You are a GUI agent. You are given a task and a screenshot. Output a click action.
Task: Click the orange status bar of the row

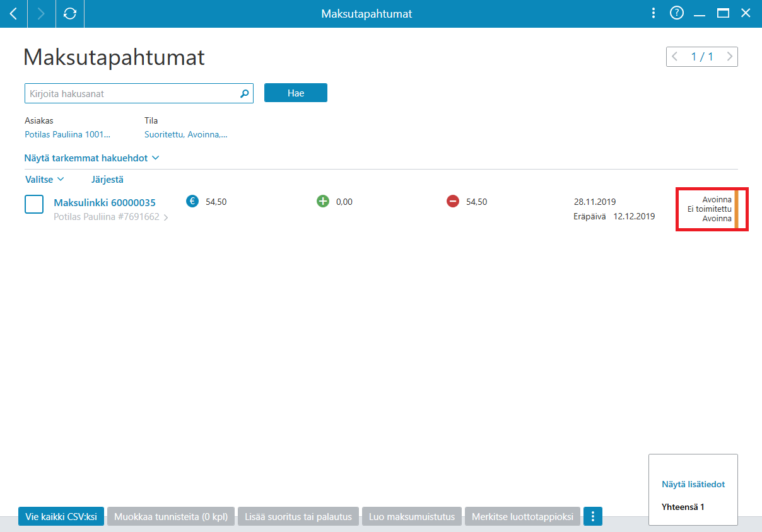tap(736, 209)
